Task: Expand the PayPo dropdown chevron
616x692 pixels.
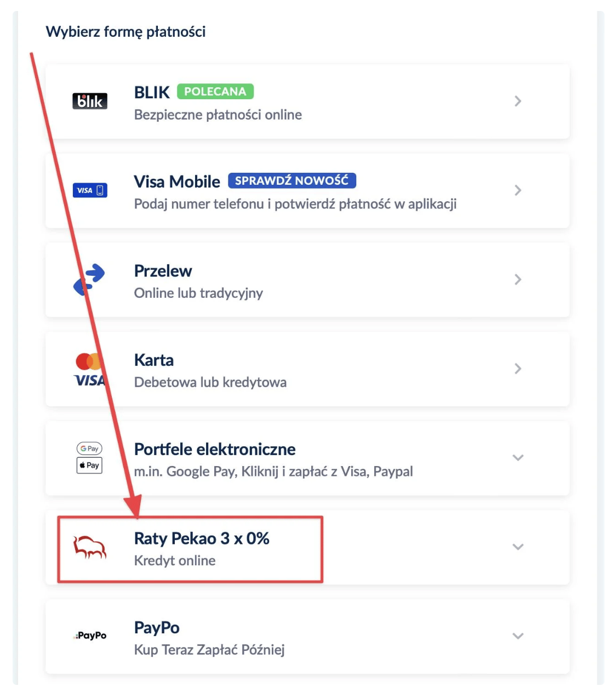Action: pos(517,636)
